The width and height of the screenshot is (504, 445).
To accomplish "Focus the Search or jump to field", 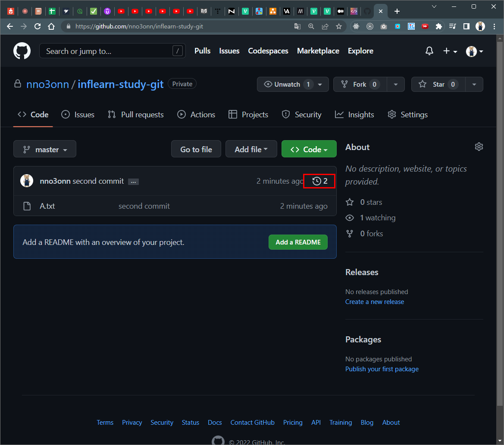I will [x=112, y=51].
